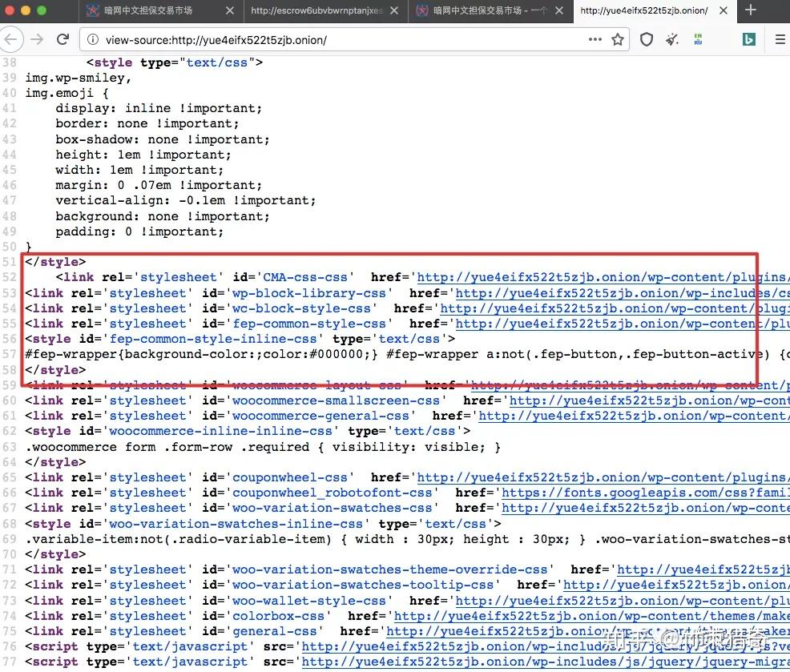Close the active yue4eifx522t5zjb.onion tab
Image resolution: width=790 pixels, height=672 pixels.
(x=723, y=10)
